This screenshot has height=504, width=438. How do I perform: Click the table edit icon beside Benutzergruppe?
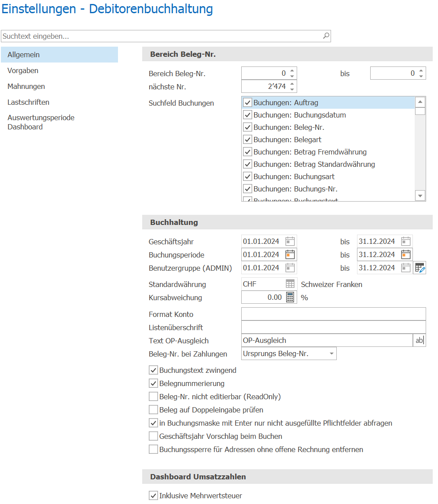coord(420,268)
